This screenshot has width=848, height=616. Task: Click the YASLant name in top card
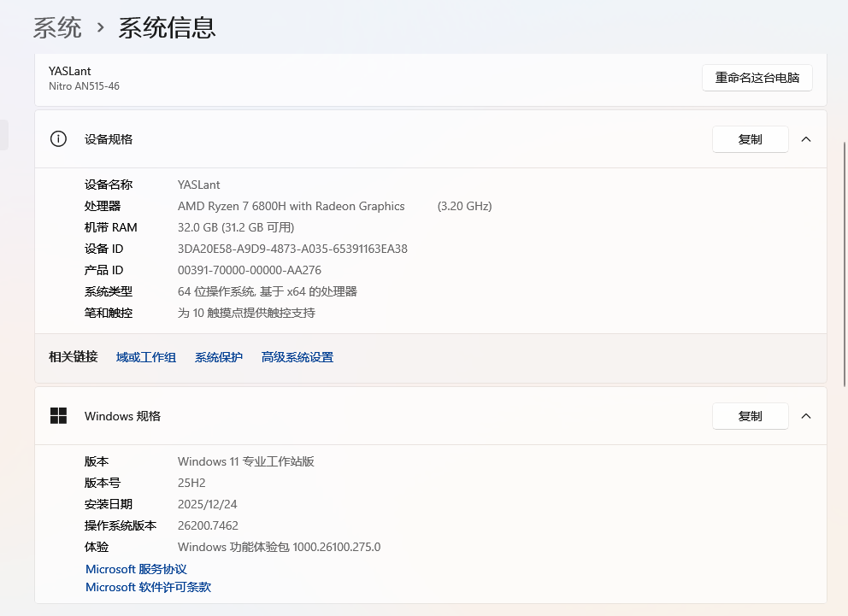tap(70, 71)
